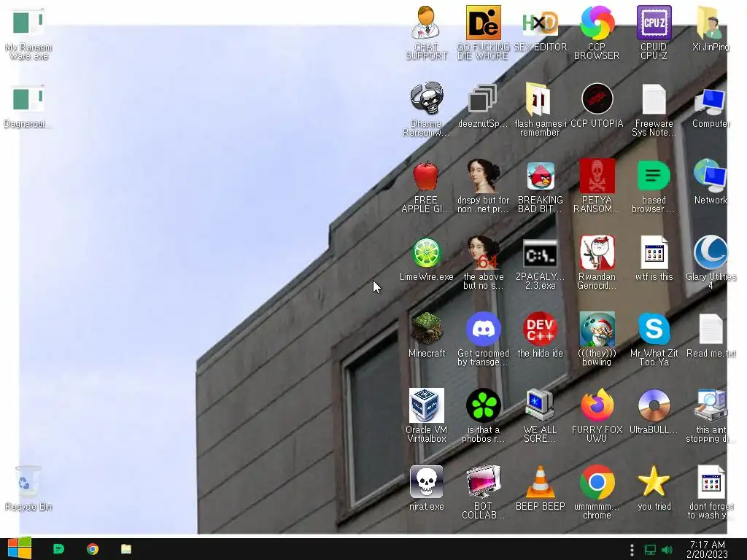This screenshot has height=560, width=747.
Task: Open Chrome from the taskbar
Action: pyautogui.click(x=93, y=549)
